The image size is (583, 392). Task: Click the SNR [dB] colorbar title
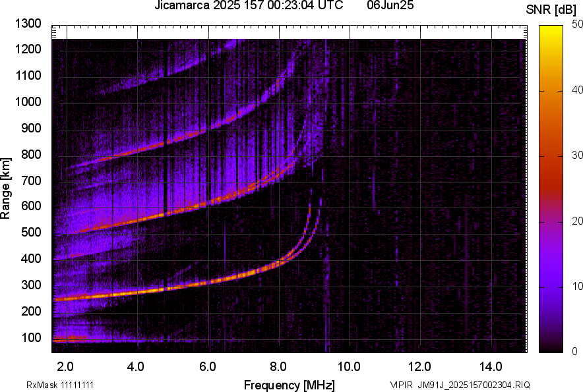coord(551,10)
